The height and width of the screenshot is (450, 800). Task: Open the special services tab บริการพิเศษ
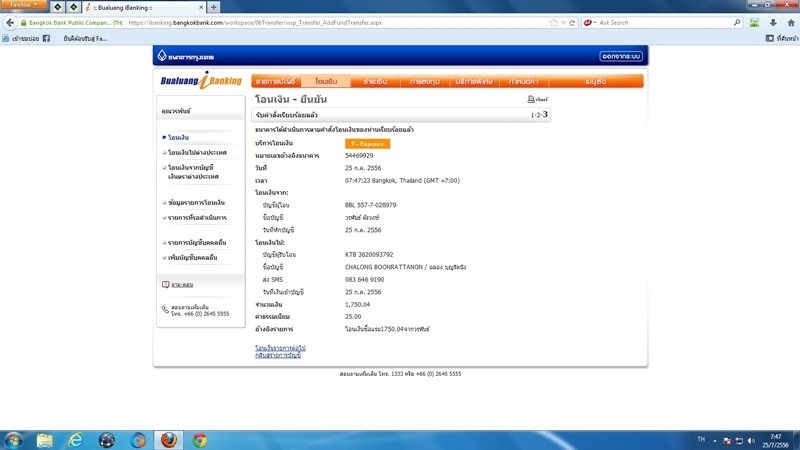tap(474, 81)
